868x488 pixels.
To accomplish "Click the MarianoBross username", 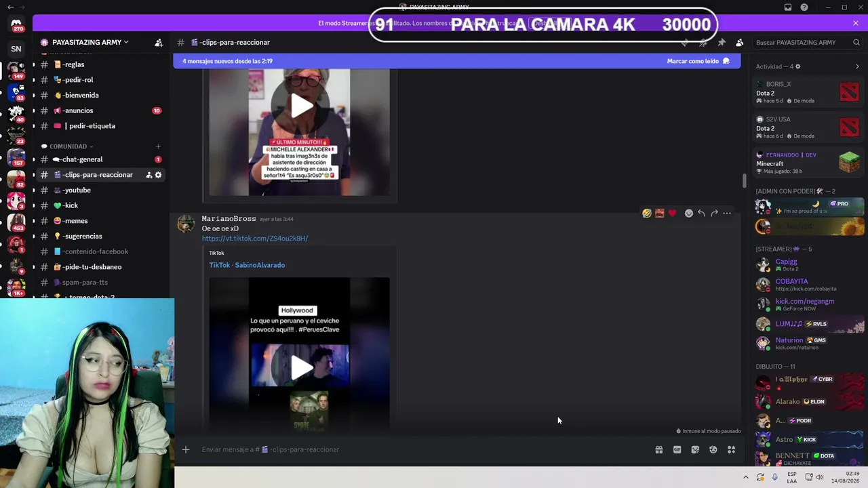I will (x=229, y=219).
